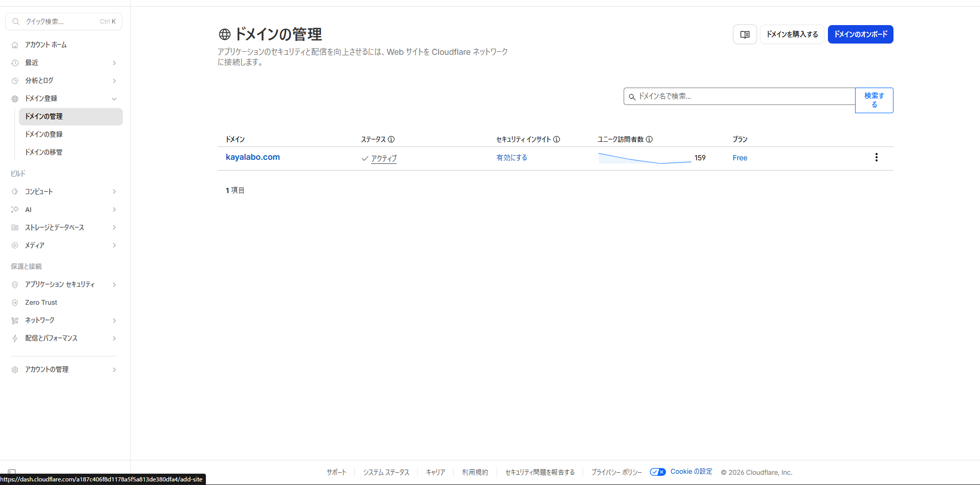Viewport: 980px width, 485px height.
Task: Click the アカウント ホーム house icon
Action: click(15, 45)
